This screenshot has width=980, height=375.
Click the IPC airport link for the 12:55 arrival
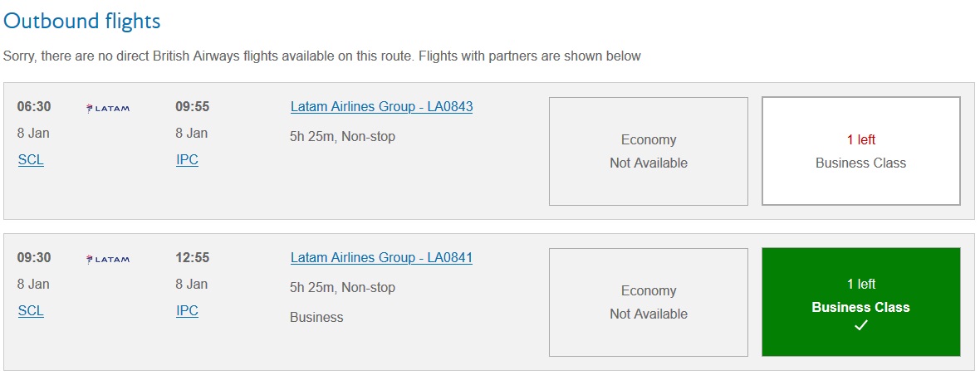187,311
